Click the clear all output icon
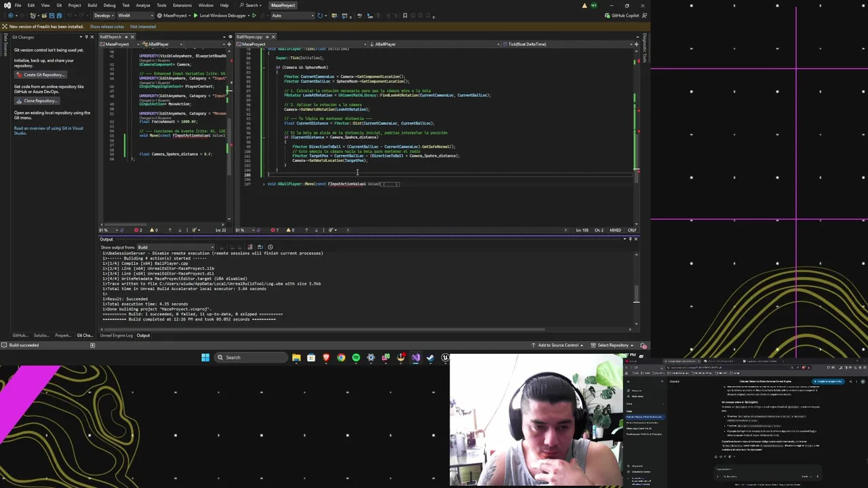This screenshot has height=488, width=868. [x=250, y=247]
